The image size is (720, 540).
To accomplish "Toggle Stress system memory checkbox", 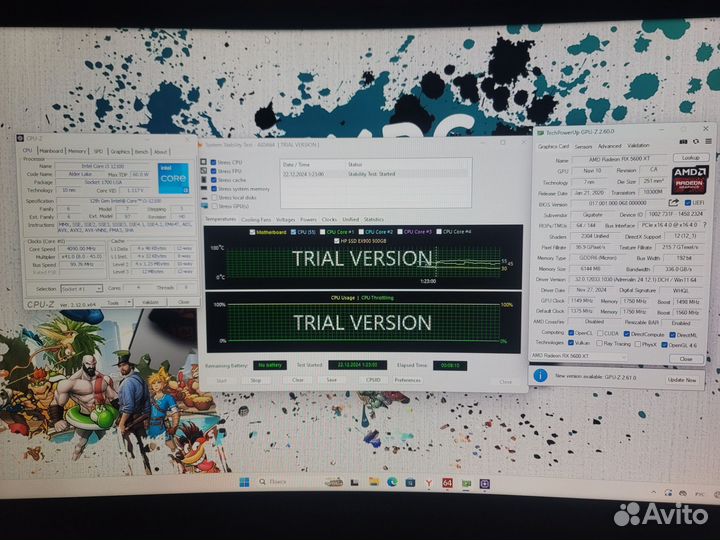I will pyautogui.click(x=214, y=188).
